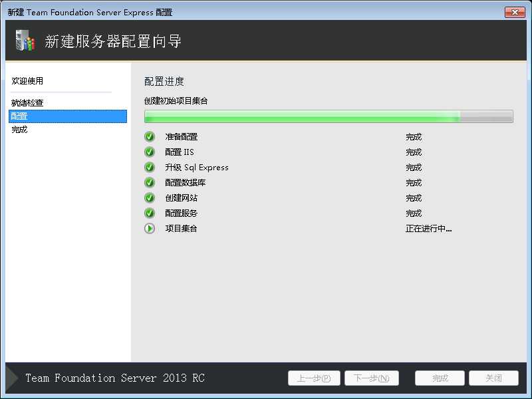
Task: Click Team Foundation Server 2013 RC footer text
Action: [115, 378]
